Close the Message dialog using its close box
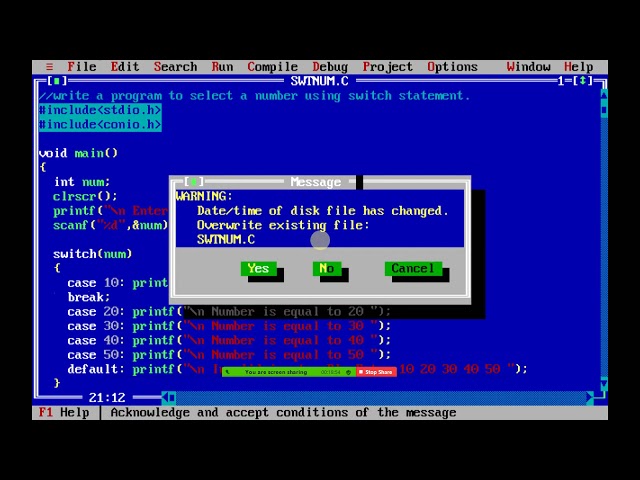This screenshot has height=480, width=640. coord(193,182)
